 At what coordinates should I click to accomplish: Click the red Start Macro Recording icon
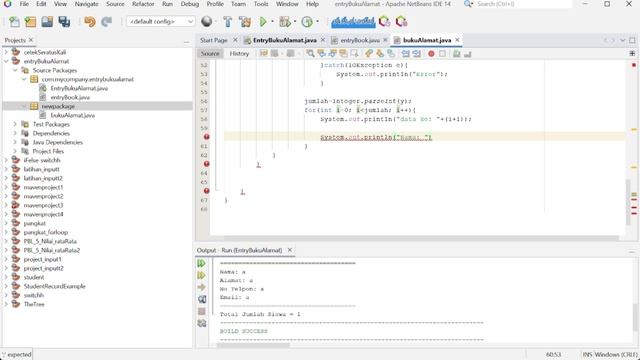[x=431, y=53]
